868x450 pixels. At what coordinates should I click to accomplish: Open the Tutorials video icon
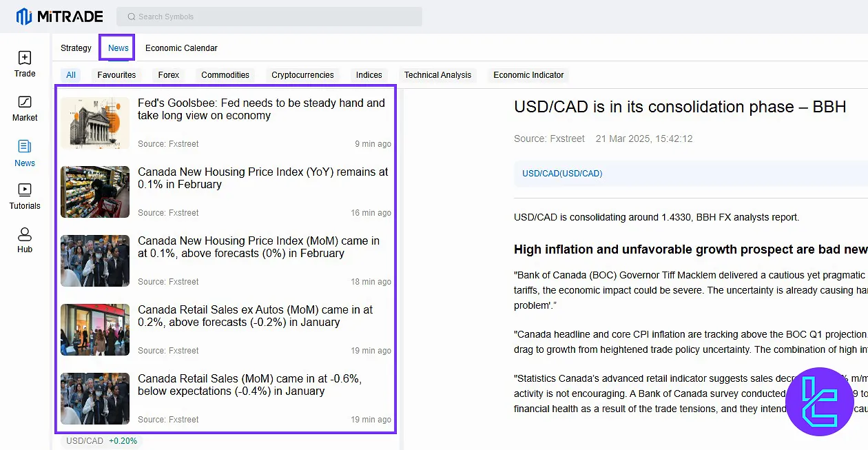click(25, 190)
